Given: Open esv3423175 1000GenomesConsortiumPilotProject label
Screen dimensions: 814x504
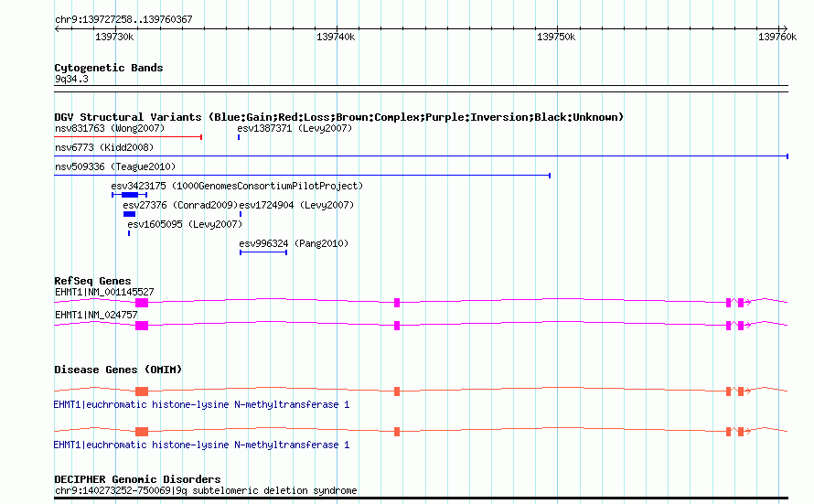Looking at the screenshot, I should point(237,186).
